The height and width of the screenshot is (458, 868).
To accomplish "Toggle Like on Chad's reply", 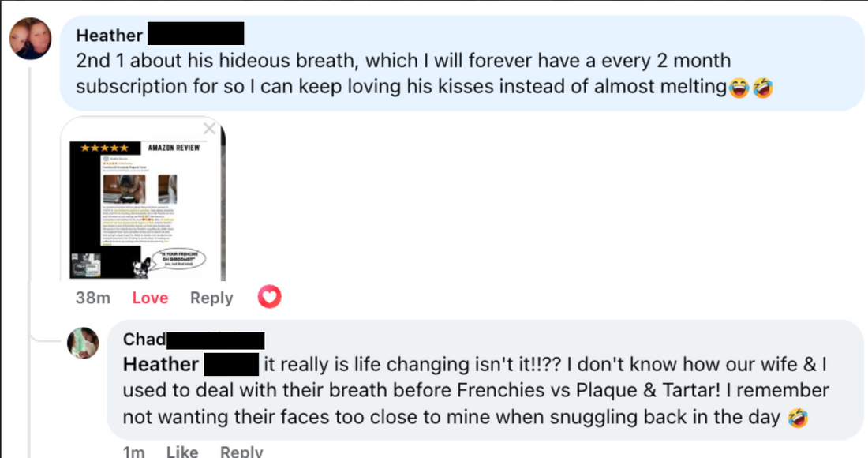I will 182,452.
